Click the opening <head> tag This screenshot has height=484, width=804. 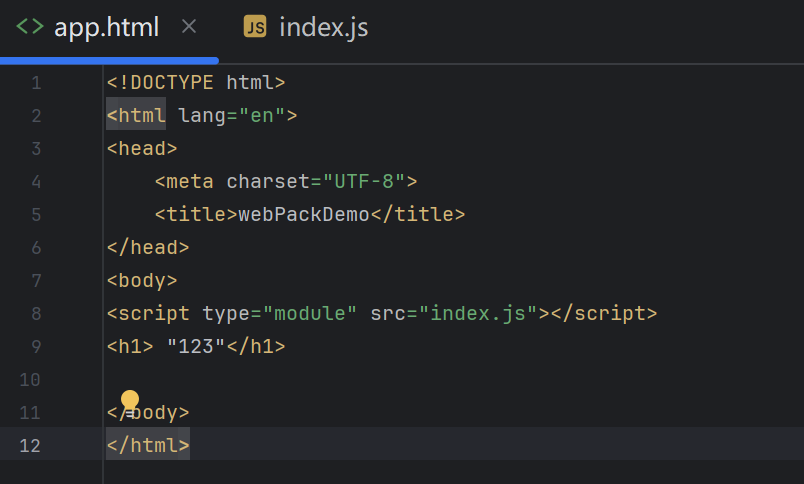tap(142, 148)
